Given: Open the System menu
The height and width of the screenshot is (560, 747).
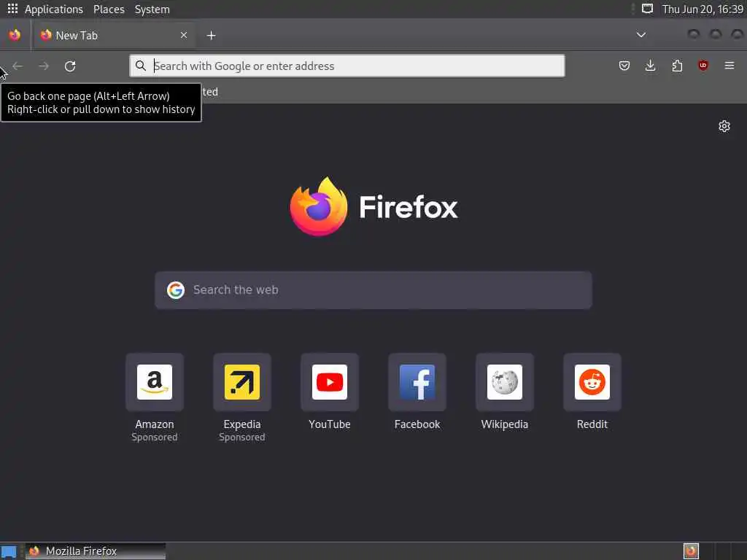Looking at the screenshot, I should point(152,9).
